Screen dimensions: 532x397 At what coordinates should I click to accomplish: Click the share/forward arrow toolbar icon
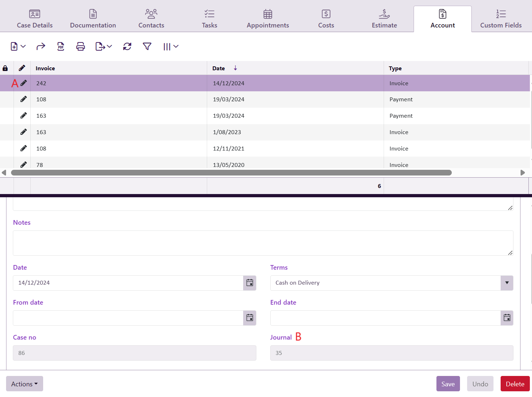click(x=41, y=46)
